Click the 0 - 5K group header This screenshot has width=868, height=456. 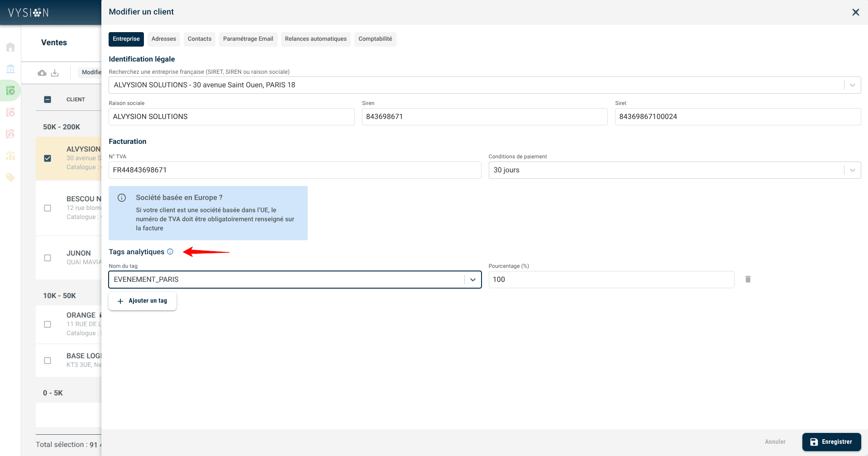click(x=53, y=393)
